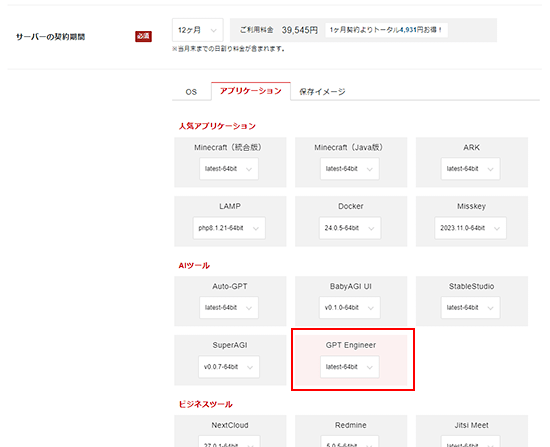
Task: Expand the LAMP php8.1.21-64bit dropdown
Action: point(229,228)
